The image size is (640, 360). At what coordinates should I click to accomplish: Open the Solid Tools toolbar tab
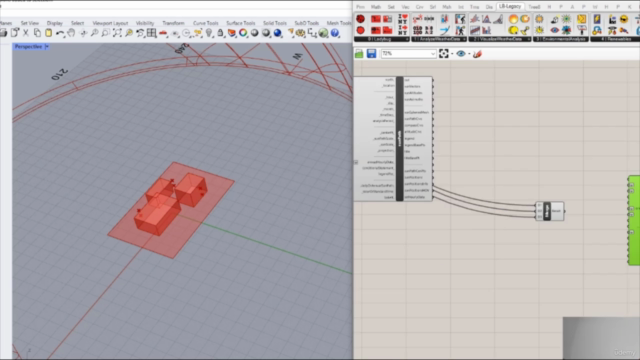click(x=275, y=23)
